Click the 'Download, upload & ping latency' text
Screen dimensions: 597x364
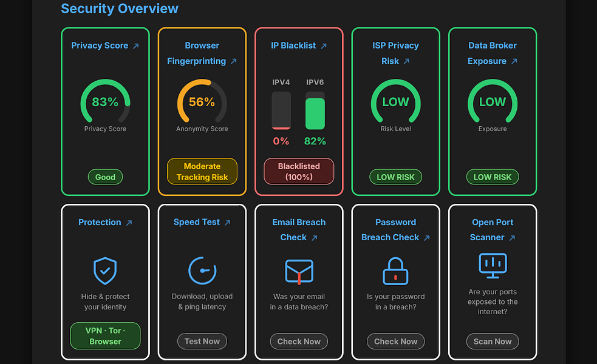tap(202, 302)
